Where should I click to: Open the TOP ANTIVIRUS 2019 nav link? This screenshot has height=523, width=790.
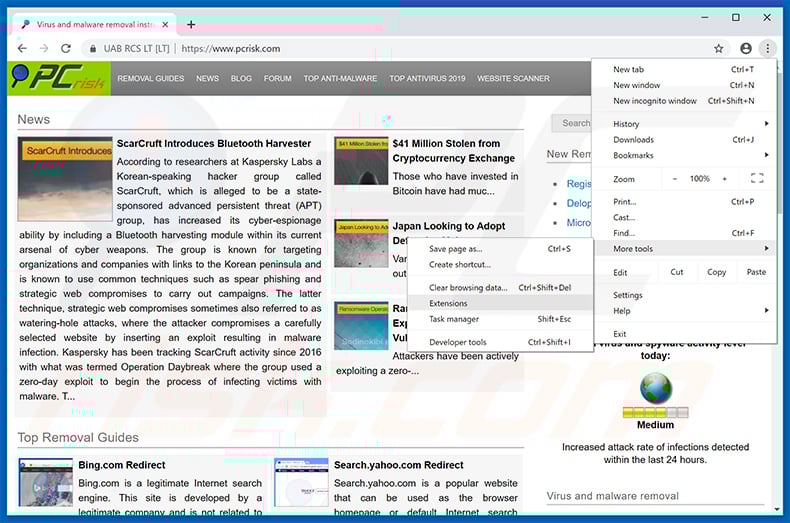click(427, 79)
